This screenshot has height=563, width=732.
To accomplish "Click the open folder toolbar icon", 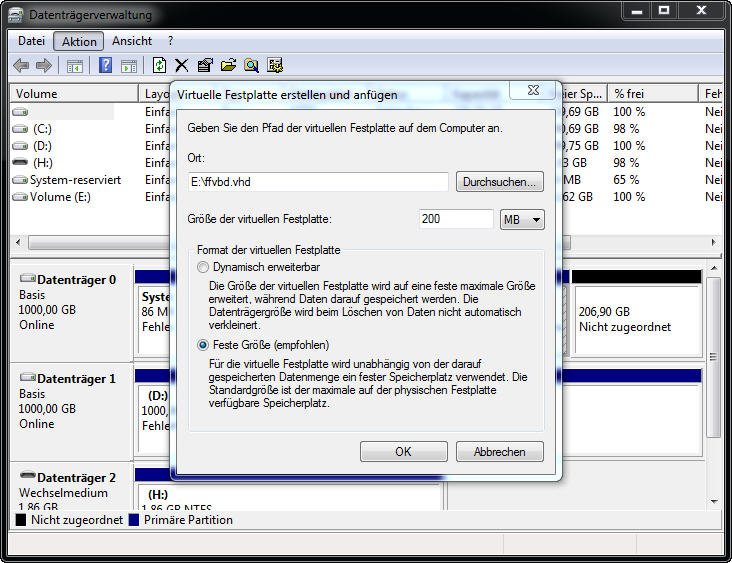I will tap(228, 66).
